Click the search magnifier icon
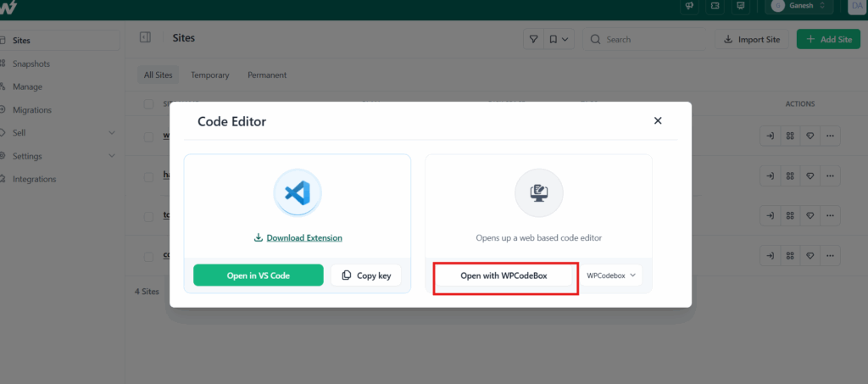The image size is (868, 384). point(596,39)
